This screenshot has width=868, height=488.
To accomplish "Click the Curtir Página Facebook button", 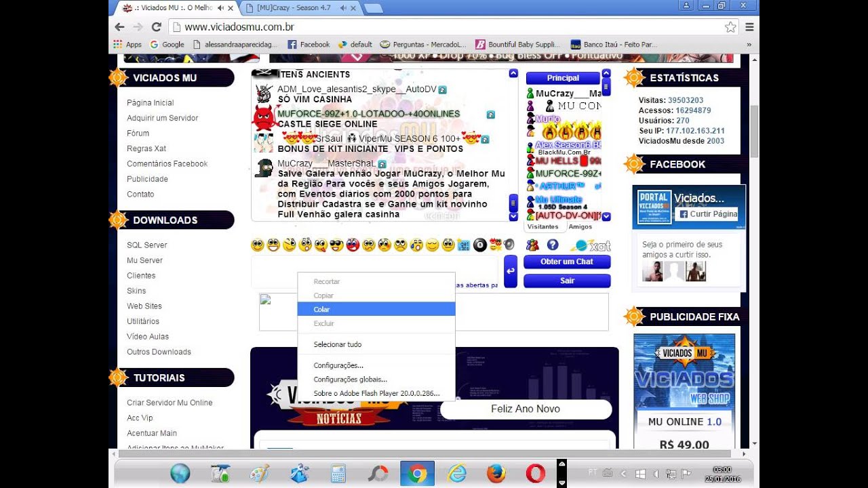I will 708,213.
